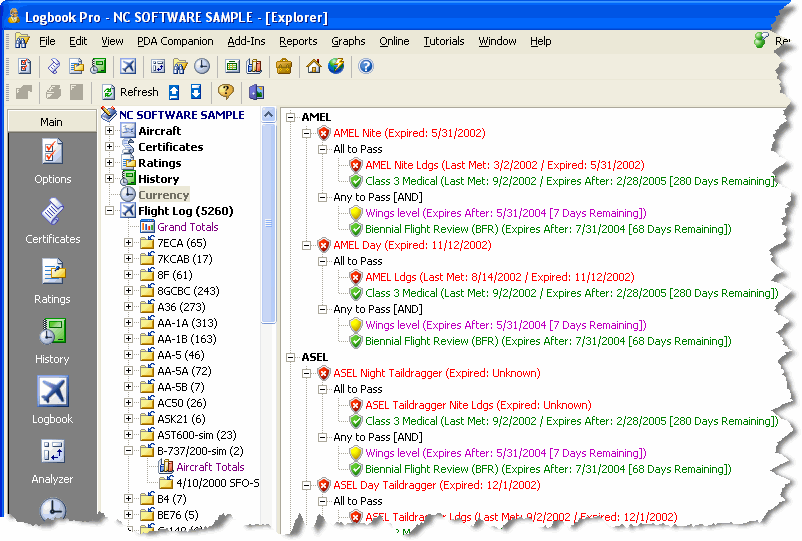This screenshot has height=541, width=802.
Task: Collapse the B-737/200-sim (2) folder
Action: click(x=128, y=451)
